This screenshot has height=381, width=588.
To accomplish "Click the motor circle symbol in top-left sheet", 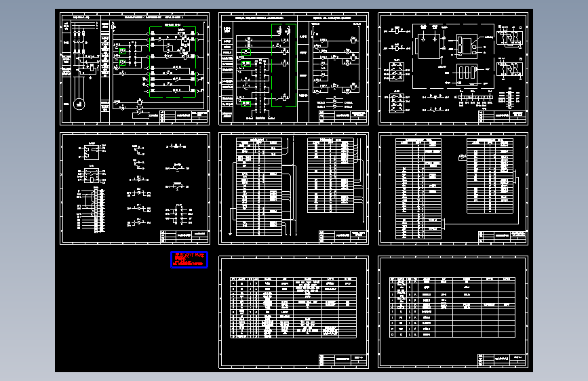I will point(79,104).
